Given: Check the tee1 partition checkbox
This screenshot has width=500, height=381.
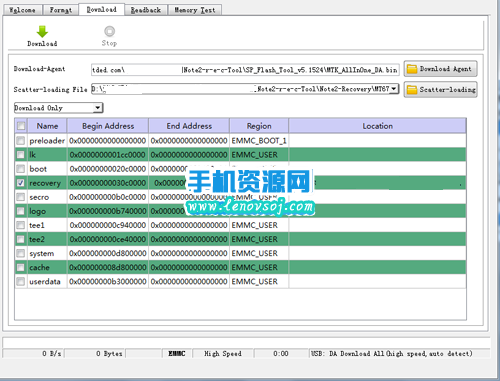Looking at the screenshot, I should click(x=21, y=225).
